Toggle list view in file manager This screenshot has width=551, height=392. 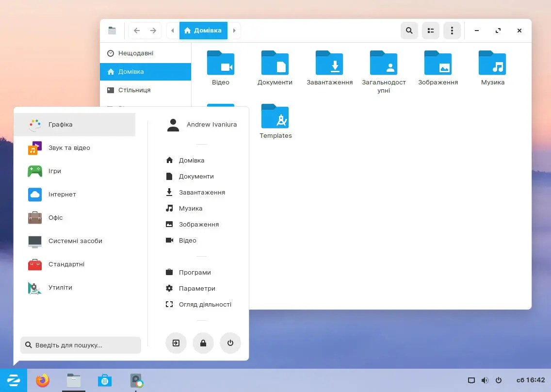click(x=431, y=31)
